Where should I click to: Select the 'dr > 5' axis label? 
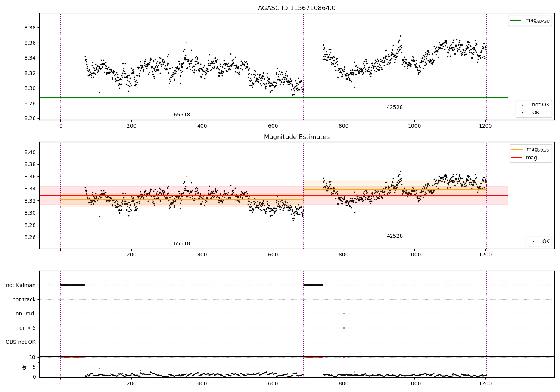point(28,328)
